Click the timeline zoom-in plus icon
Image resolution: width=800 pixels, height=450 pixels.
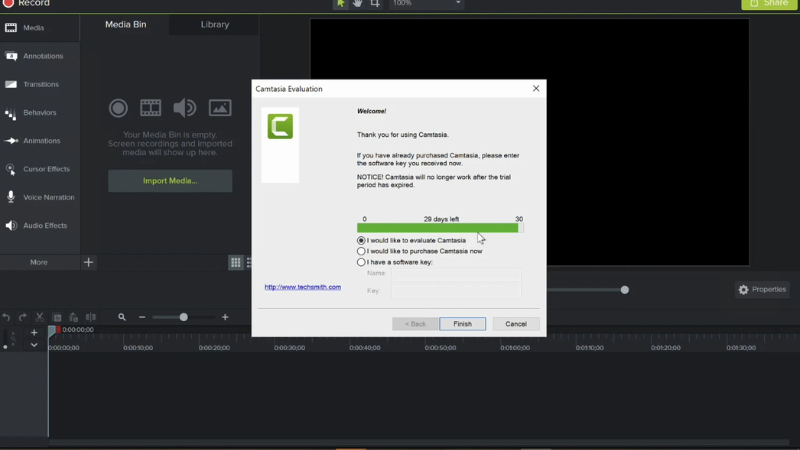click(225, 317)
